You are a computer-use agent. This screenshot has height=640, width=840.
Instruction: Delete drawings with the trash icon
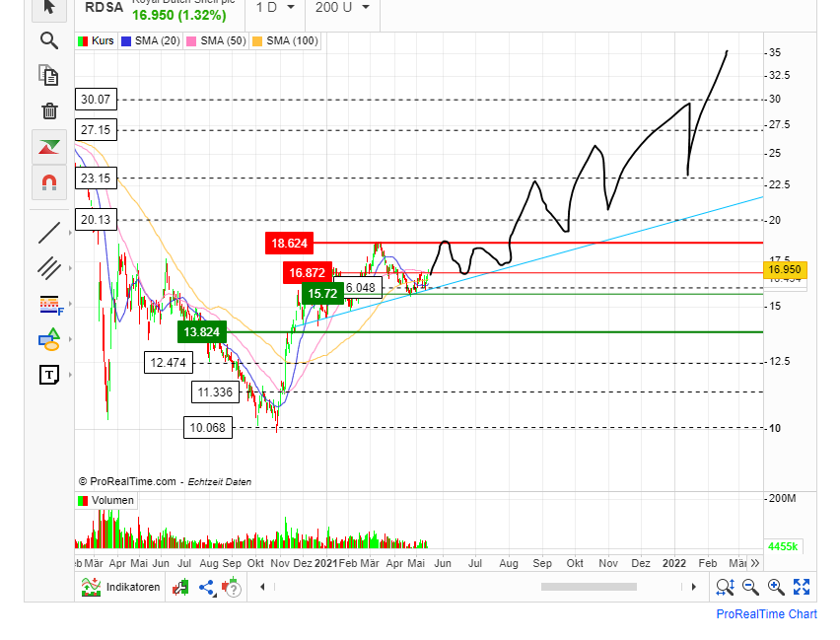click(x=49, y=111)
